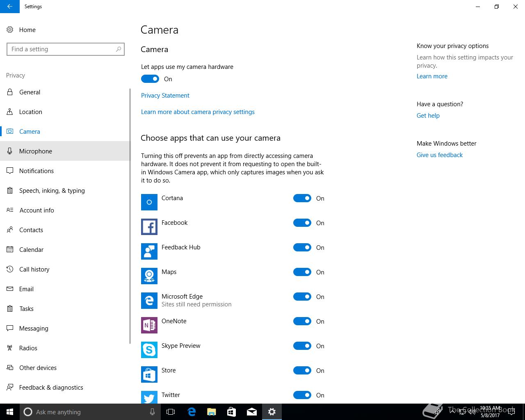525x420 pixels.
Task: Open Speech, inking, & typing settings
Action: tap(65, 190)
